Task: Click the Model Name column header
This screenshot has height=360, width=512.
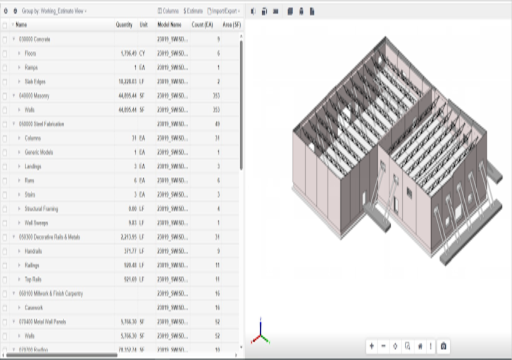Action: tap(169, 25)
